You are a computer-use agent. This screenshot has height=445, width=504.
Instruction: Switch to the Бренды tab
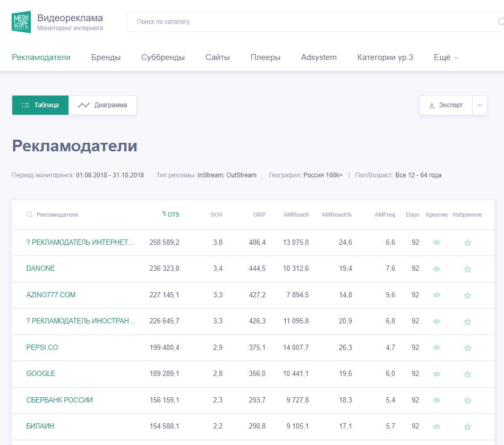[106, 57]
